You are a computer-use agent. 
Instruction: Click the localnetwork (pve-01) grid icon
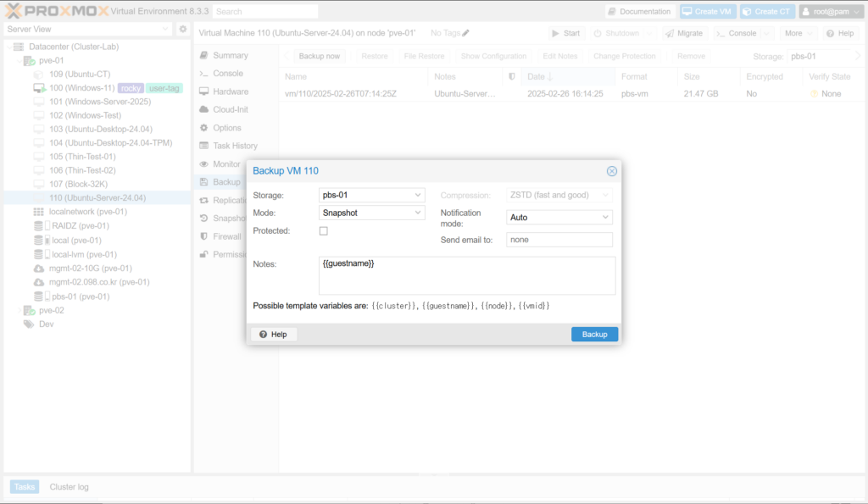pyautogui.click(x=39, y=212)
